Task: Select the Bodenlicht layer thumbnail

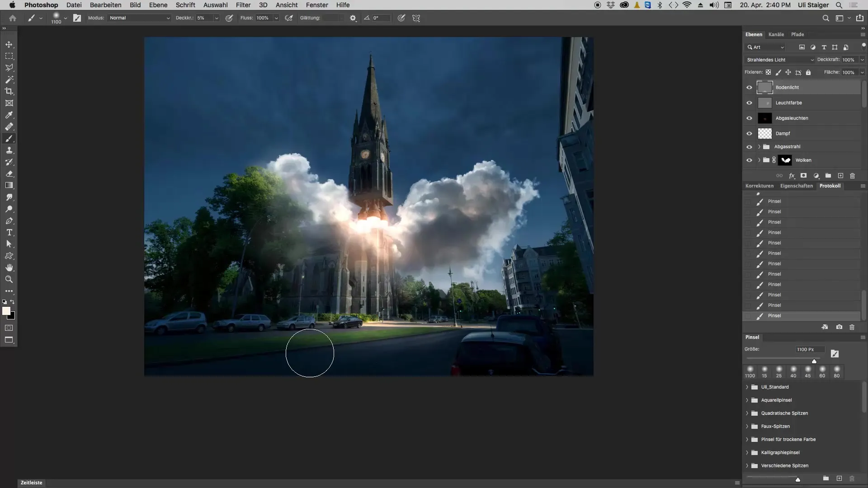Action: pyautogui.click(x=764, y=87)
